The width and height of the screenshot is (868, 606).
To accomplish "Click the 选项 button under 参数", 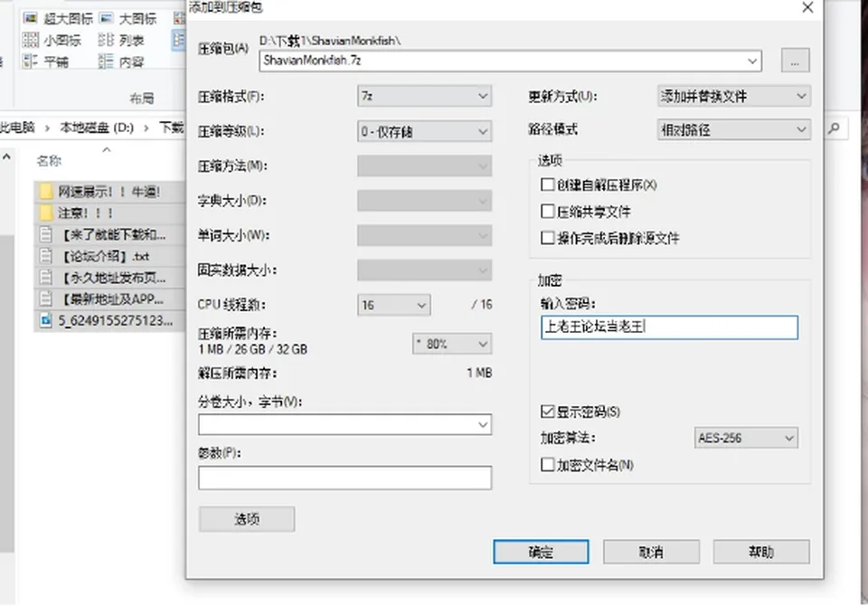I will pyautogui.click(x=247, y=519).
